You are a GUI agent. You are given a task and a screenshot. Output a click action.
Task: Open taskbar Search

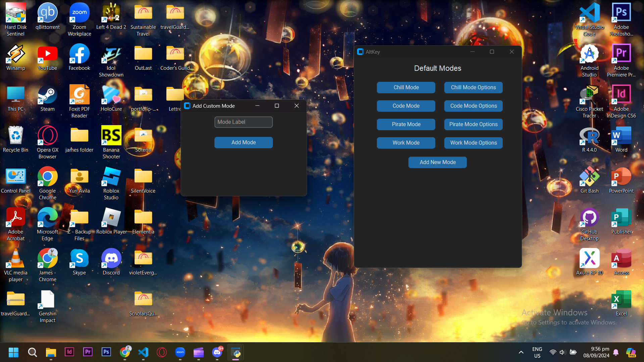pyautogui.click(x=32, y=352)
